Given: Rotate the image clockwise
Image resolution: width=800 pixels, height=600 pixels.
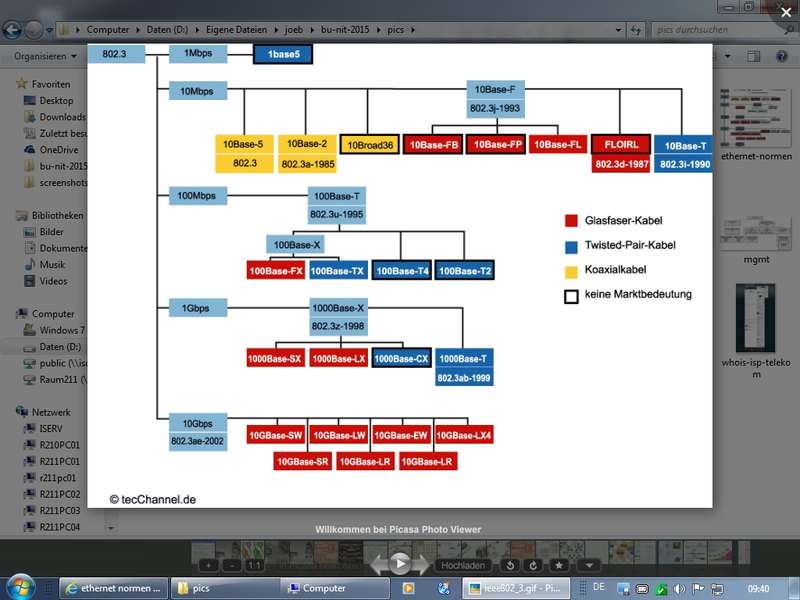Looking at the screenshot, I should point(533,565).
